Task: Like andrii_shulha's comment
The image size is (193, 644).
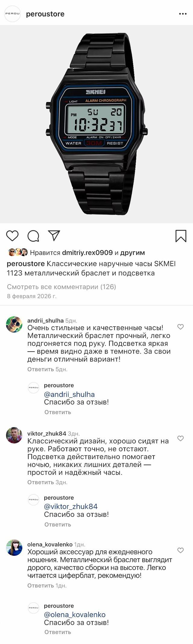Action: click(180, 327)
